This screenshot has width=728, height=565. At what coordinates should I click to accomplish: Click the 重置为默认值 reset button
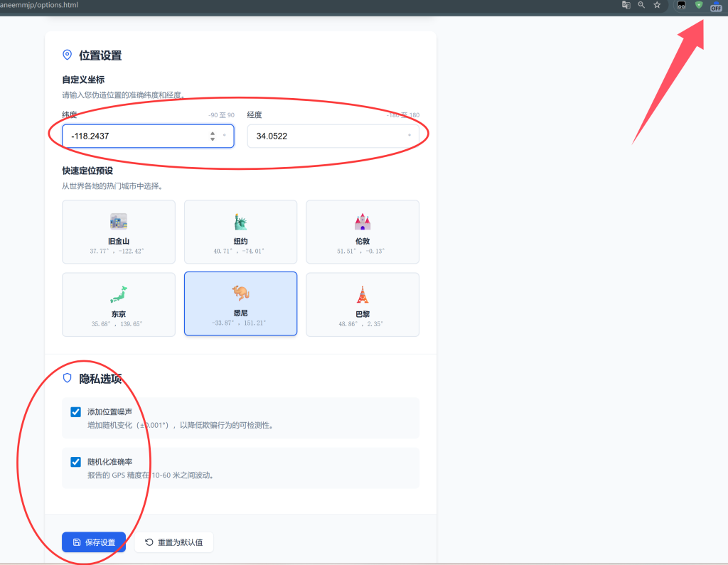click(x=173, y=542)
